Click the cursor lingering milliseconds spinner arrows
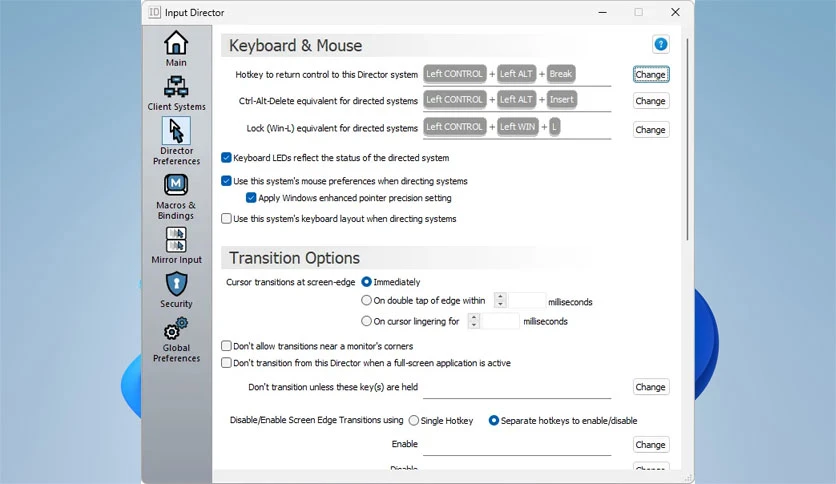The width and height of the screenshot is (836, 484). (473, 321)
